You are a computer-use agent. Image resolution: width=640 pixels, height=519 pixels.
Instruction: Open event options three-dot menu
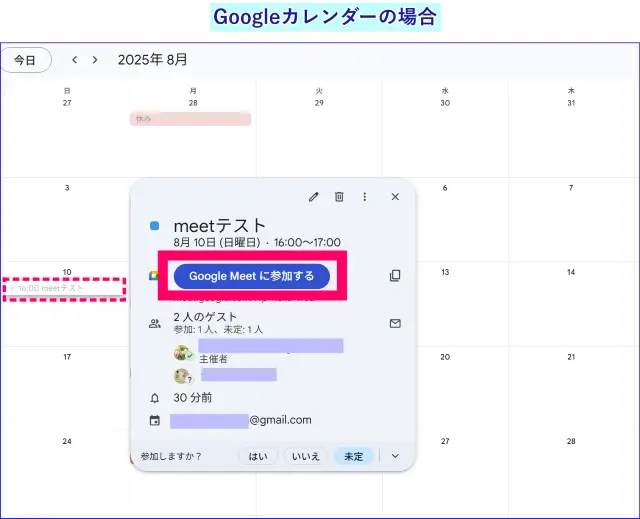[x=364, y=197]
